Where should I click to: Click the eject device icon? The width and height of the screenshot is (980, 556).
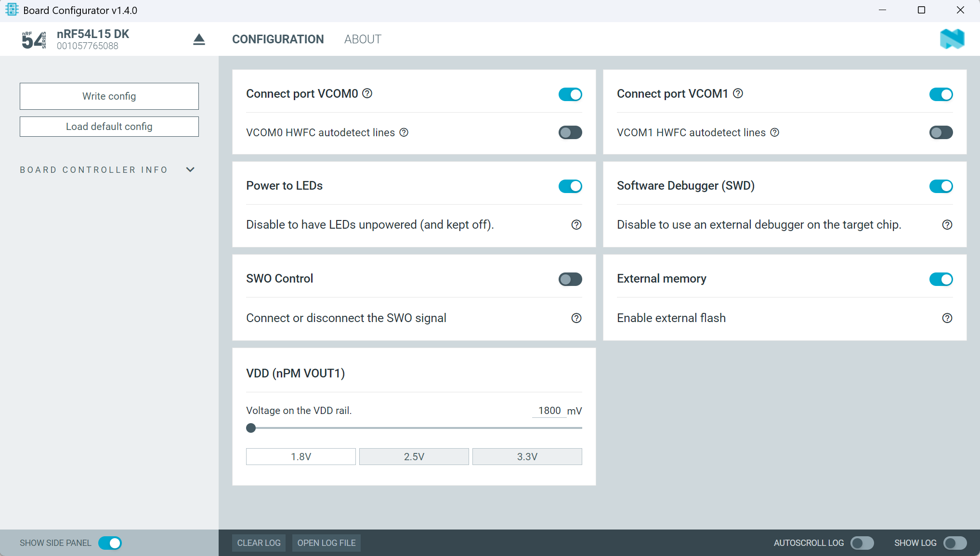[x=199, y=39]
